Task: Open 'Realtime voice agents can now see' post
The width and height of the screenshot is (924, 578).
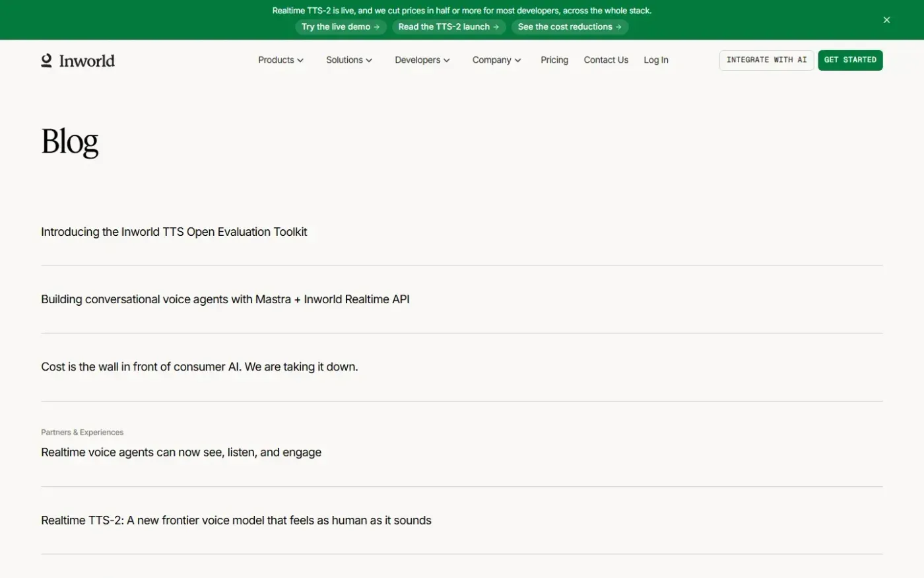Action: click(181, 452)
